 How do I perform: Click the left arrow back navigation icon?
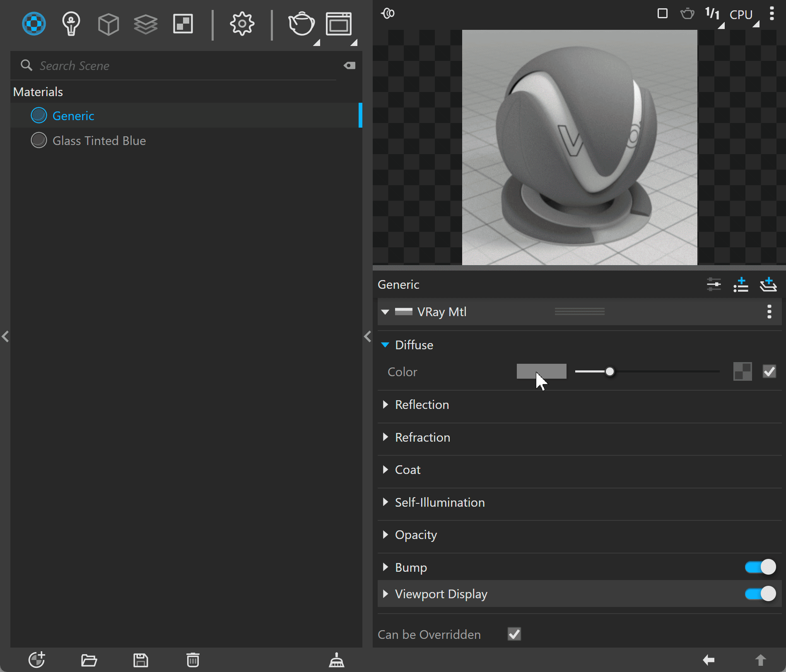click(709, 660)
